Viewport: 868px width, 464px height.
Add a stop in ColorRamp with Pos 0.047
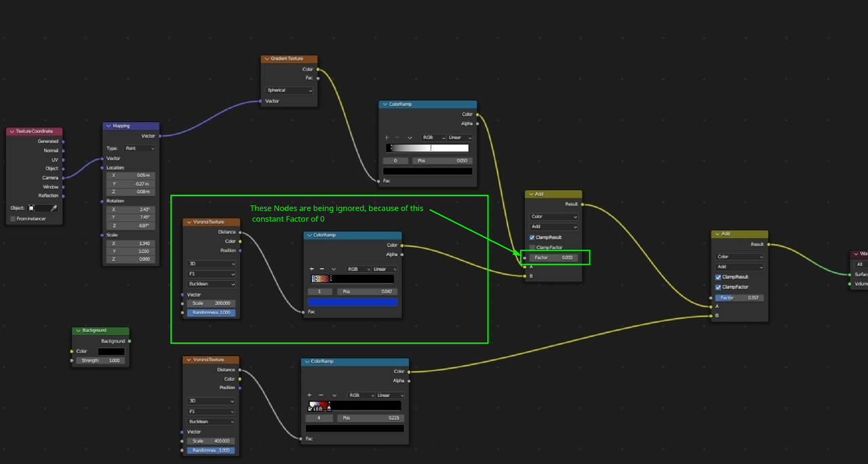point(312,269)
